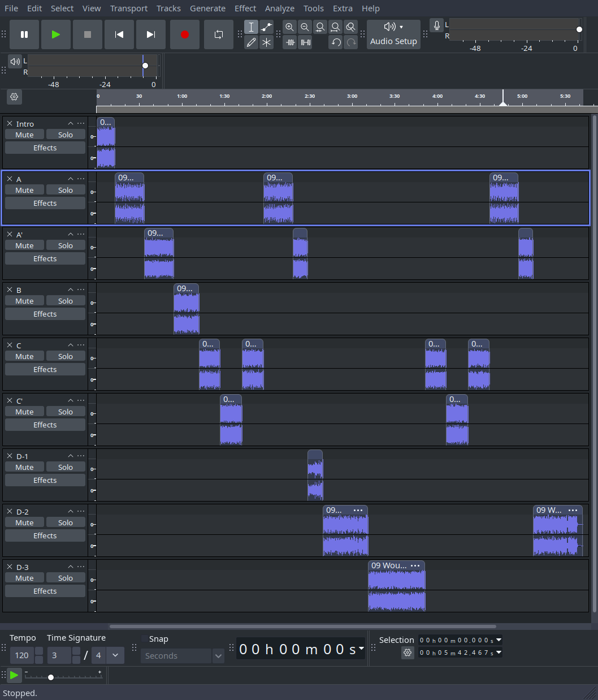The width and height of the screenshot is (598, 700).
Task: Open Effects for the C' track
Action: click(x=45, y=425)
